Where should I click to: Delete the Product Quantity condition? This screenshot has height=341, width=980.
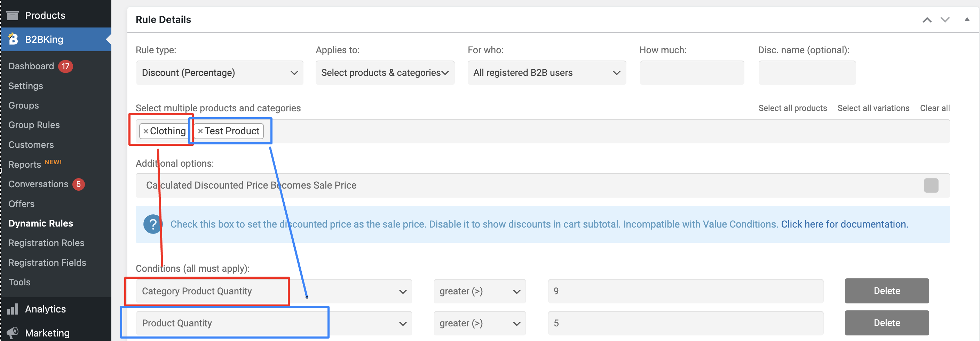[887, 323]
